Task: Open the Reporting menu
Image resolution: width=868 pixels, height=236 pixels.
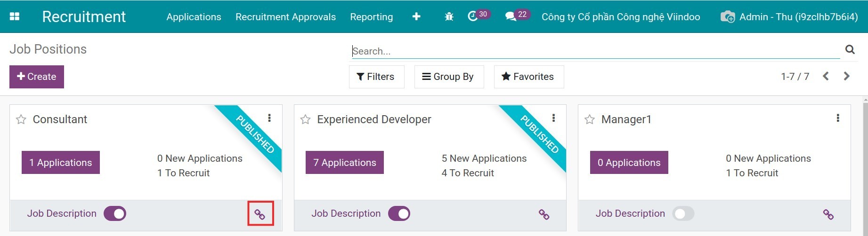Action: tap(371, 17)
